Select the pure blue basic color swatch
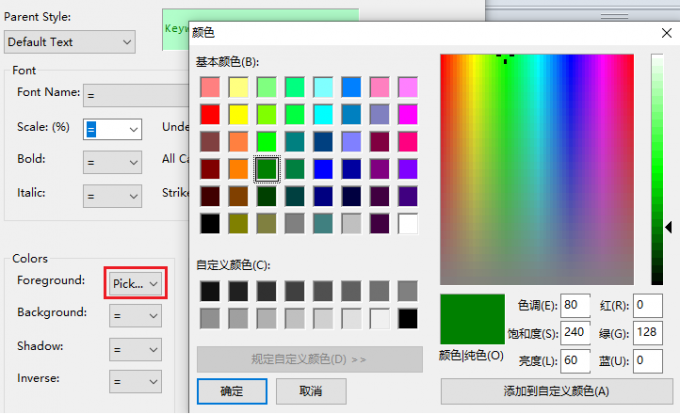The width and height of the screenshot is (680, 414). coord(323,169)
